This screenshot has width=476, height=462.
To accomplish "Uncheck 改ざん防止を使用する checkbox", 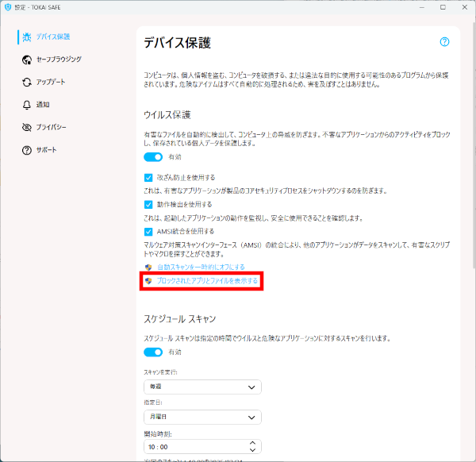I will pyautogui.click(x=148, y=177).
